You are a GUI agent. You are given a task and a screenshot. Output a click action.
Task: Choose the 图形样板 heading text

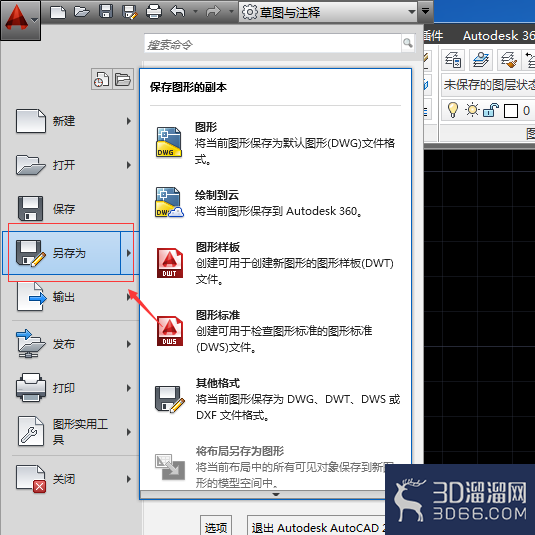(x=218, y=247)
